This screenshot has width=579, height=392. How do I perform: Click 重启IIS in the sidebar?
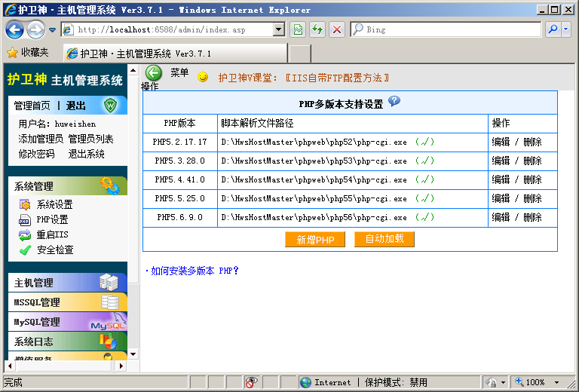(52, 234)
